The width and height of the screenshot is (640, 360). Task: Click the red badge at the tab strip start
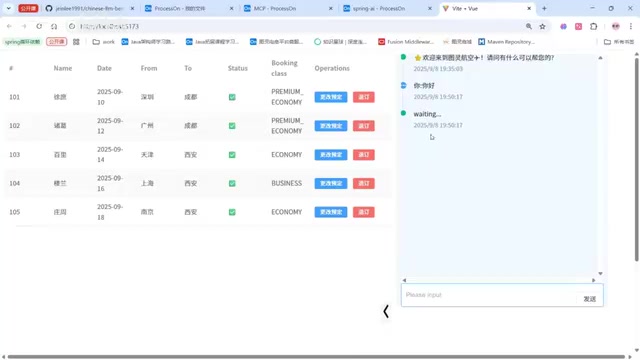click(x=28, y=8)
